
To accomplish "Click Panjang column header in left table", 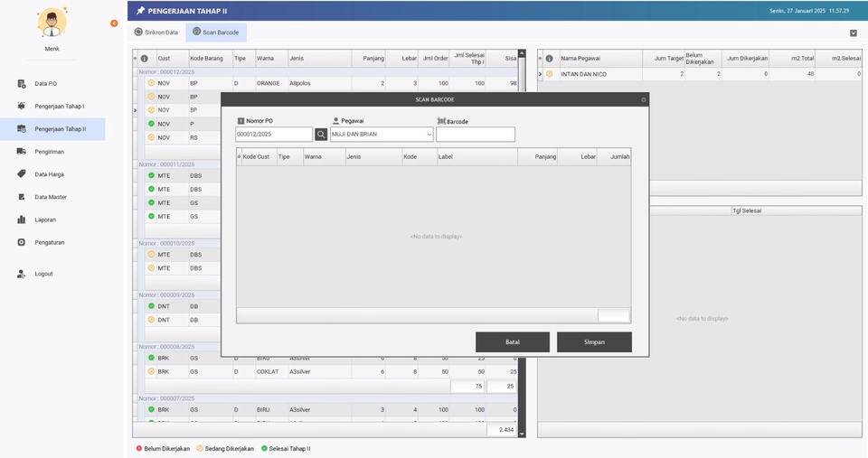I will pos(369,58).
